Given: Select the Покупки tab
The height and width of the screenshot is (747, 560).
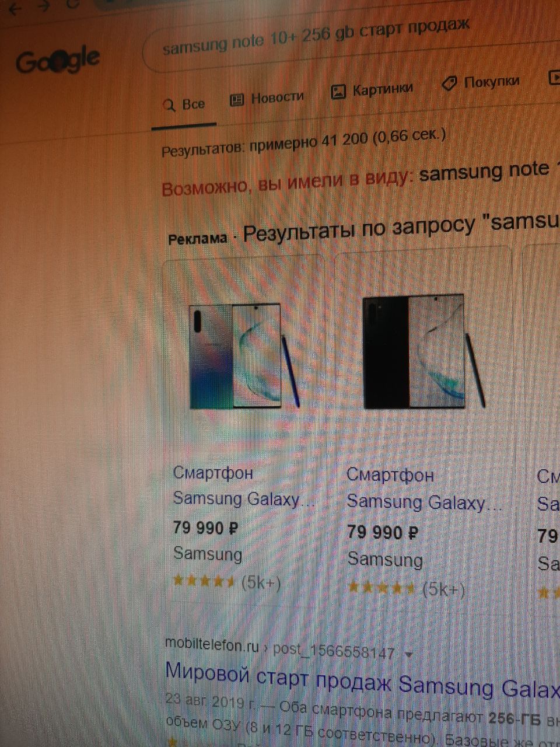Looking at the screenshot, I should click(481, 82).
